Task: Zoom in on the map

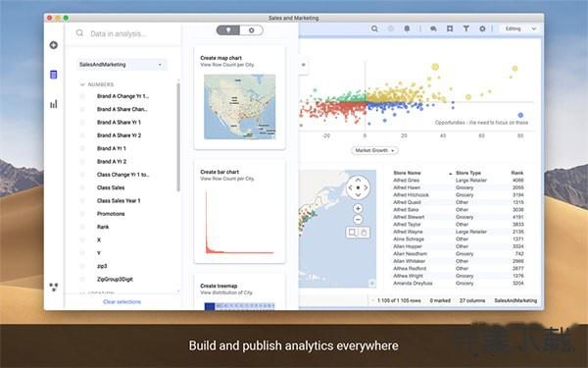Action: pos(358,208)
